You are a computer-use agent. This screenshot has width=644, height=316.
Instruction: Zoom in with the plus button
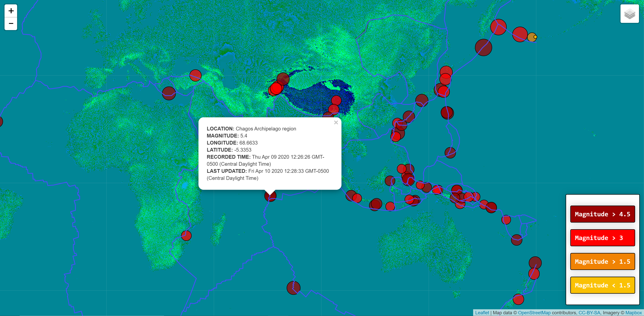pyautogui.click(x=11, y=11)
